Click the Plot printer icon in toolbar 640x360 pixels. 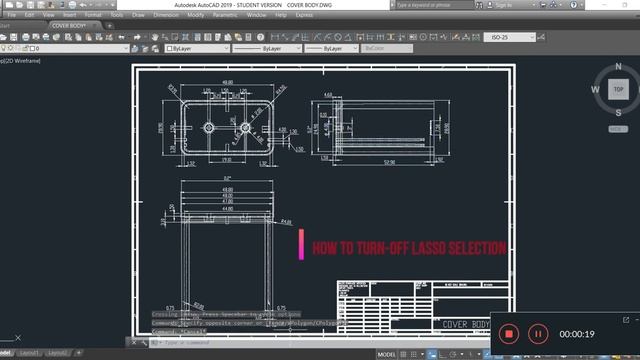pyautogui.click(x=26, y=38)
